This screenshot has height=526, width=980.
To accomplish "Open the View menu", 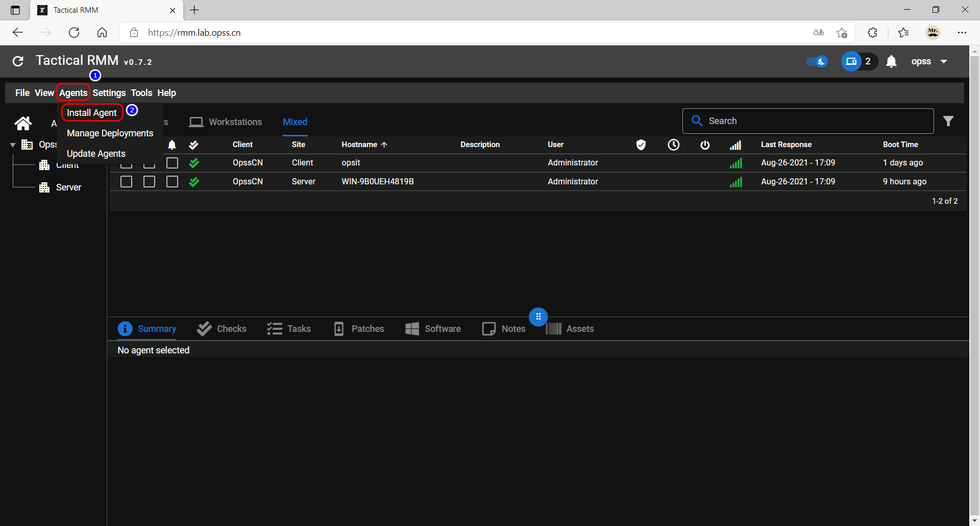I will coord(44,93).
